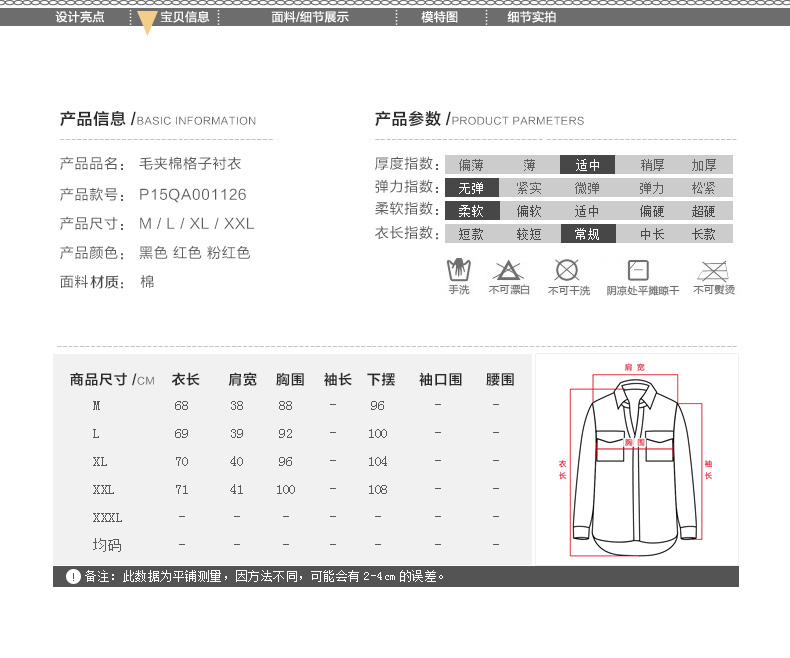Click the dry flat in shade icon
790x658 pixels.
[x=639, y=269]
